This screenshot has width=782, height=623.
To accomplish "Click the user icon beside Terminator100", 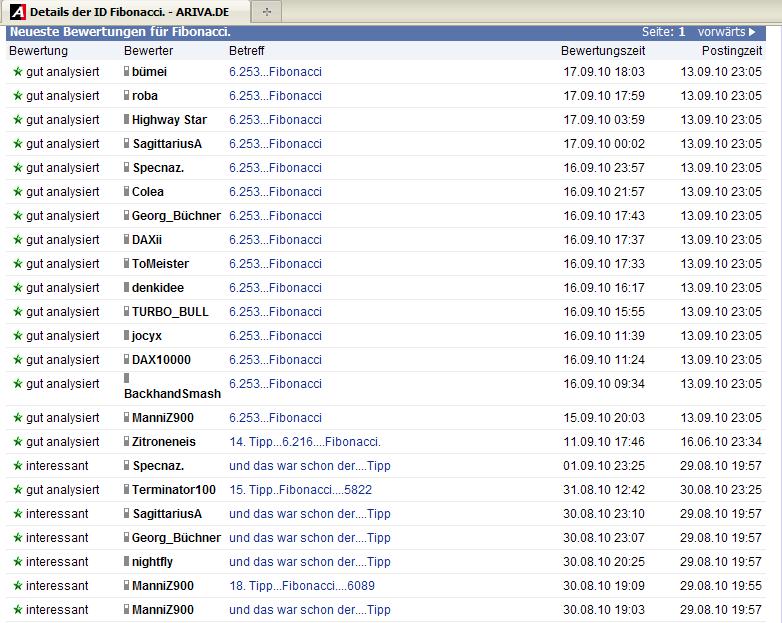I will 127,489.
